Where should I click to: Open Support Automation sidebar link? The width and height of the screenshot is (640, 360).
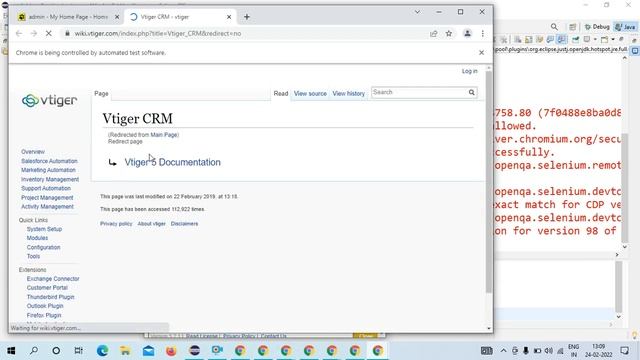tap(46, 188)
